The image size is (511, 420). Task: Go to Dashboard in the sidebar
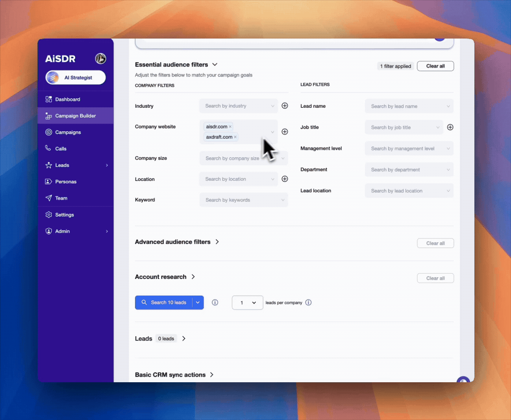tap(67, 99)
